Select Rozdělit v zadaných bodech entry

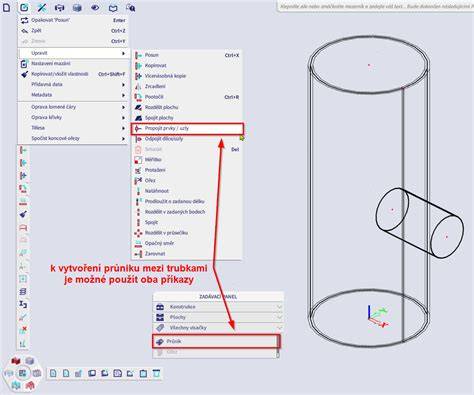187,212
